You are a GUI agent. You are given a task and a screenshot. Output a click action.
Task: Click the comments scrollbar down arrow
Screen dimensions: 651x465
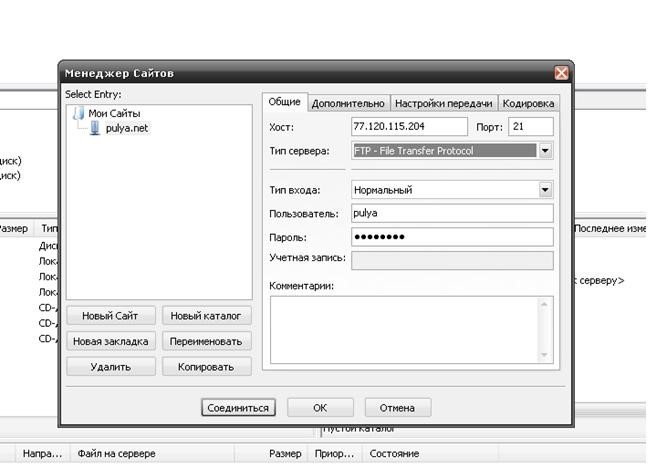(x=545, y=355)
